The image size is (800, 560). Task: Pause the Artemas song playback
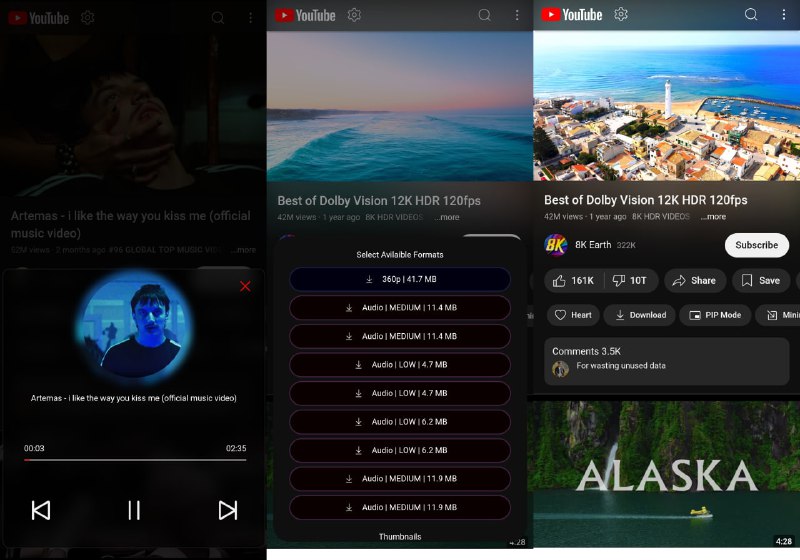(133, 510)
